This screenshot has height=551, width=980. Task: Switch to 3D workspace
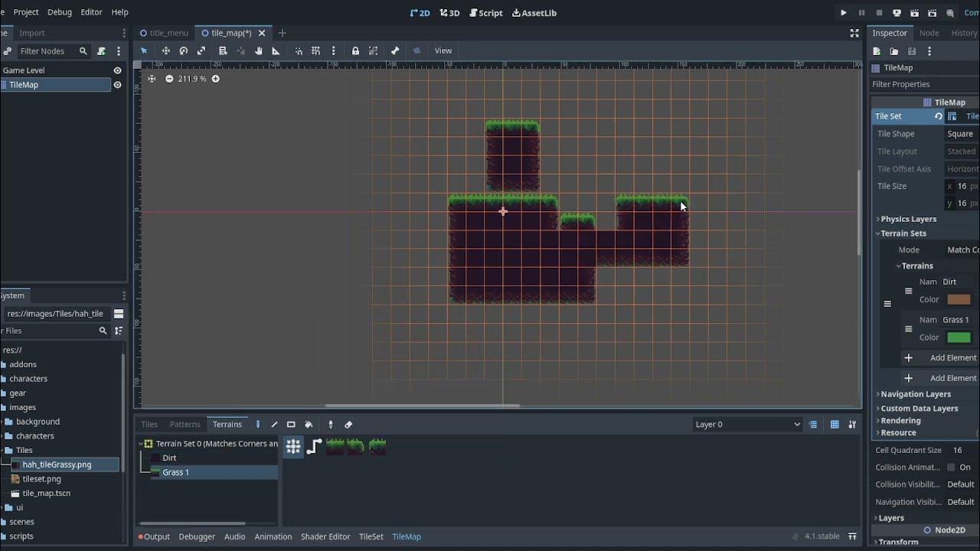449,12
